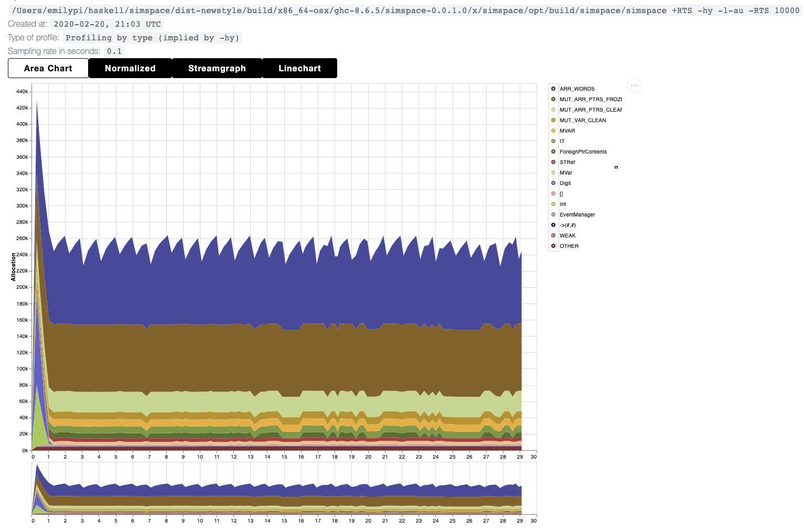Click the ForeignPtrContents legend marker
The image size is (804, 532).
point(553,151)
